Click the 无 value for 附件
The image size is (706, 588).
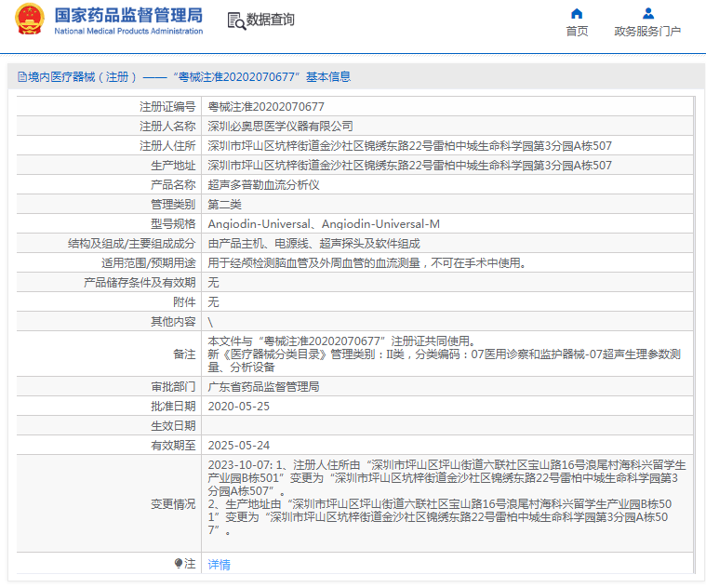[213, 302]
